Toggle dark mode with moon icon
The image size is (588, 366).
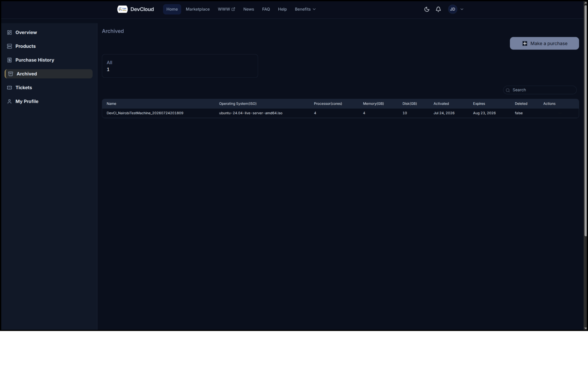coord(426,9)
